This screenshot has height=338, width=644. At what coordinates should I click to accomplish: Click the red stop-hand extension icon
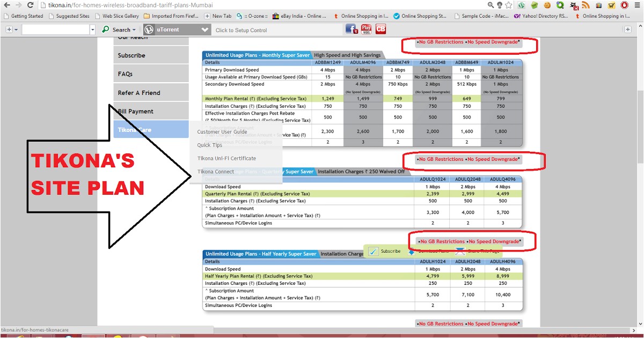point(624,5)
